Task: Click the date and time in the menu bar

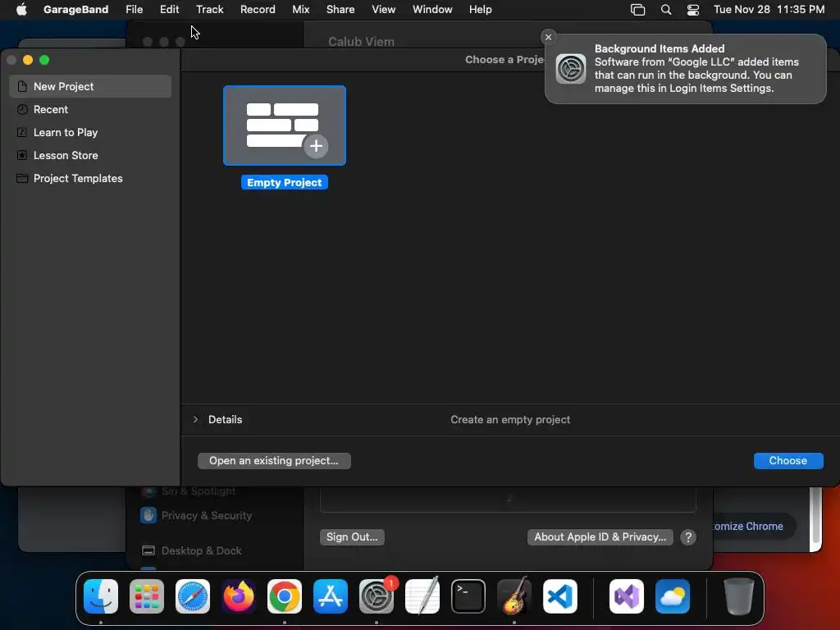Action: tap(769, 10)
